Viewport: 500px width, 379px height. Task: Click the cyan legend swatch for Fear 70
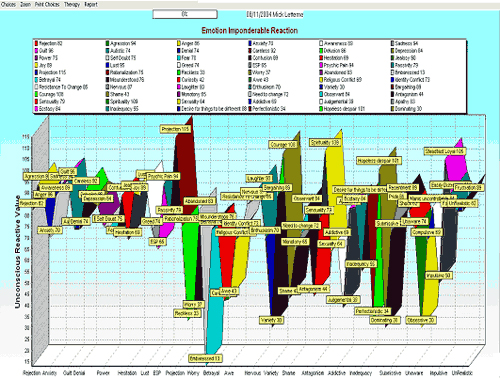tap(179, 58)
